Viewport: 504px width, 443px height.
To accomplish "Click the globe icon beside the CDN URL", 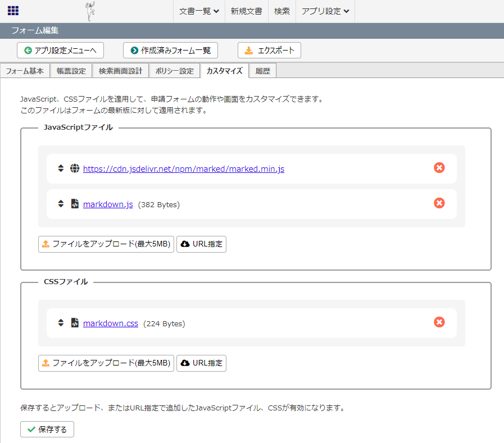I will pos(75,168).
